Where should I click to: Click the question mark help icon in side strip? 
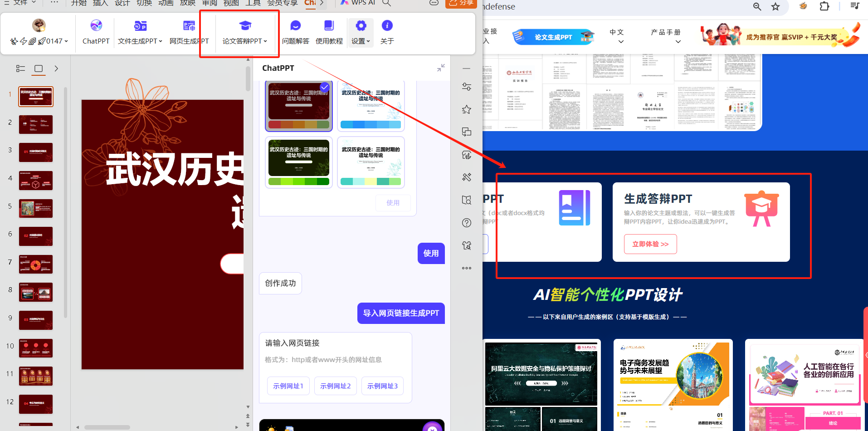467,223
